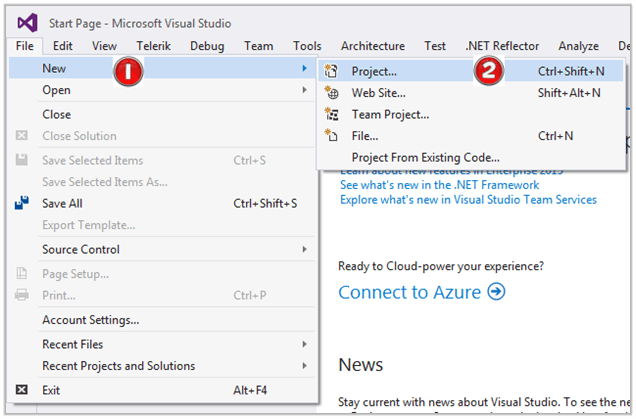
Task: Expand the Recent Files submenu arrow
Action: (304, 344)
